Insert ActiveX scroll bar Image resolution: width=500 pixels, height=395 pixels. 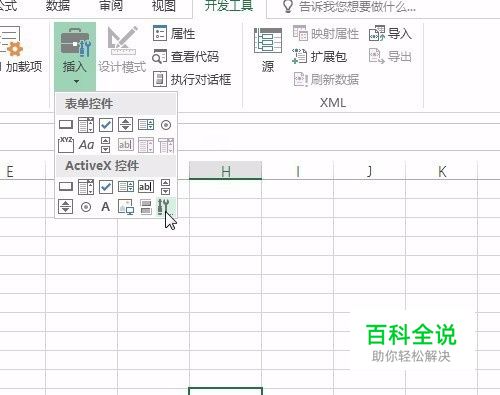coord(165,187)
